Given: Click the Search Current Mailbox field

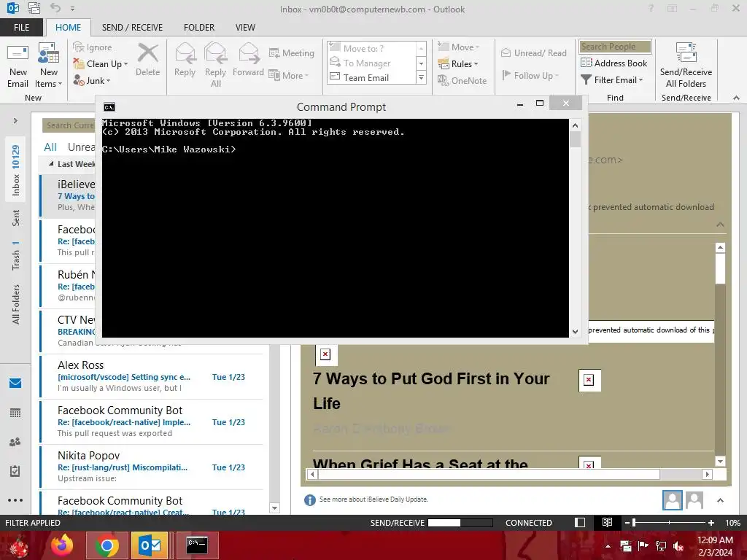Looking at the screenshot, I should coord(69,125).
